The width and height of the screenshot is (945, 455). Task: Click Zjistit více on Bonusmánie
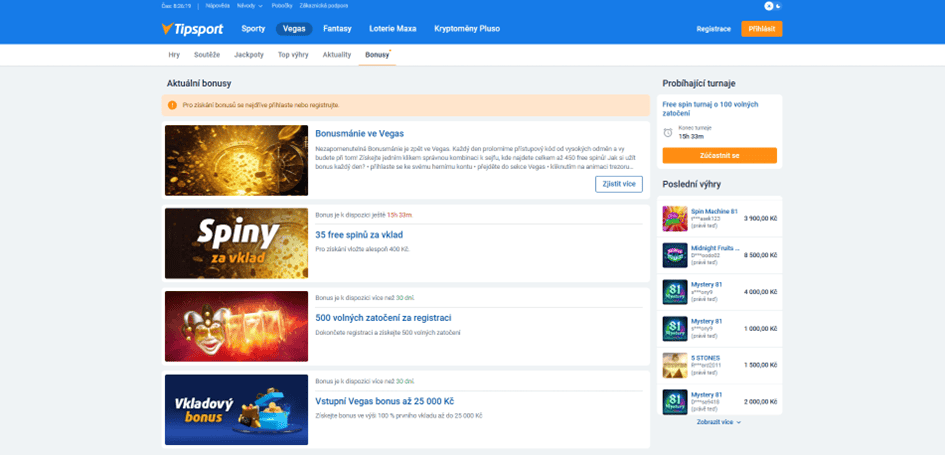(619, 184)
